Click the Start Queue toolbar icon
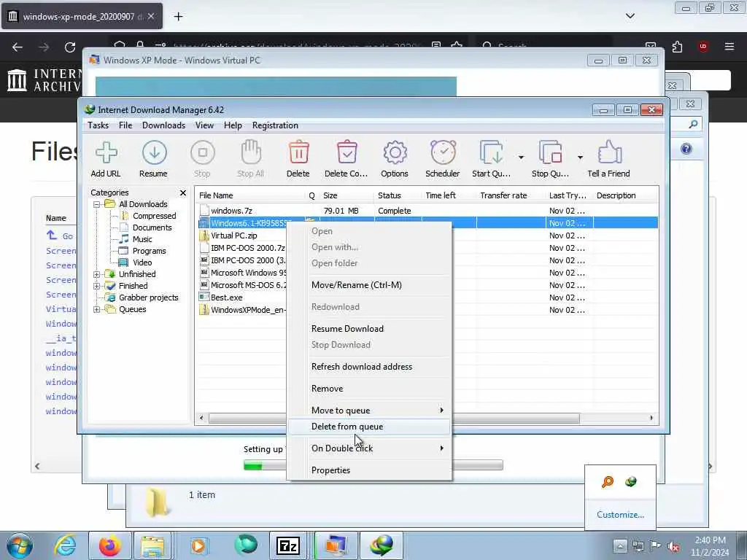Image resolution: width=747 pixels, height=560 pixels. pyautogui.click(x=491, y=153)
